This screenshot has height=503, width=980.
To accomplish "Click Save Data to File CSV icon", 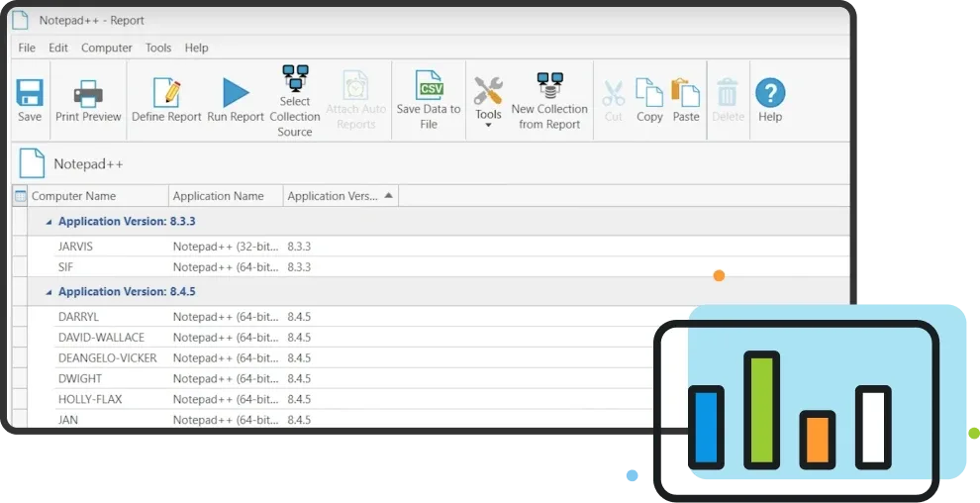I will 429,85.
